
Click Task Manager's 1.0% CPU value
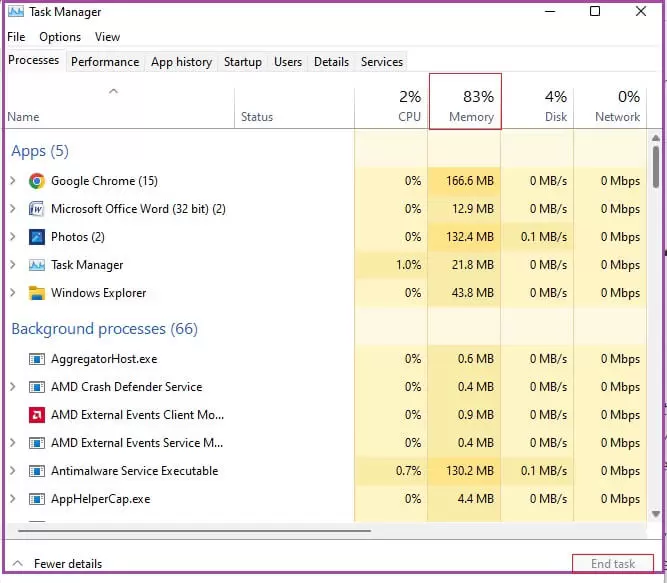pyautogui.click(x=408, y=265)
